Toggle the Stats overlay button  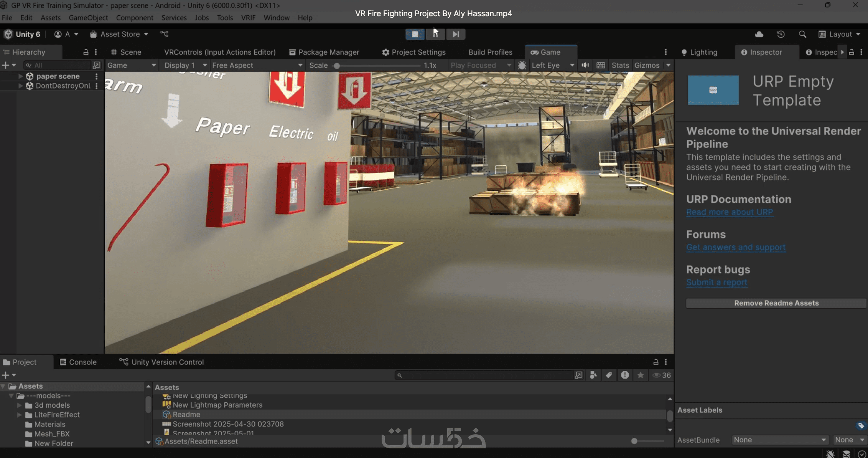point(620,65)
